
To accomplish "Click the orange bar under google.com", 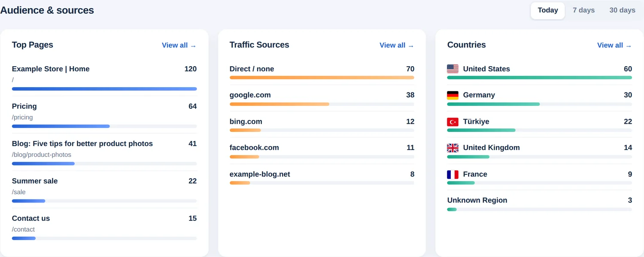I will pyautogui.click(x=279, y=104).
